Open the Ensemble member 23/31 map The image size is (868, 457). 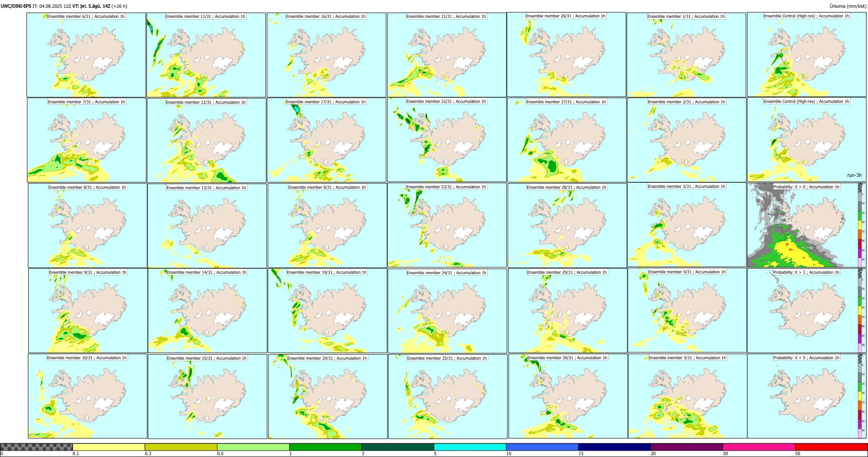coord(447,225)
